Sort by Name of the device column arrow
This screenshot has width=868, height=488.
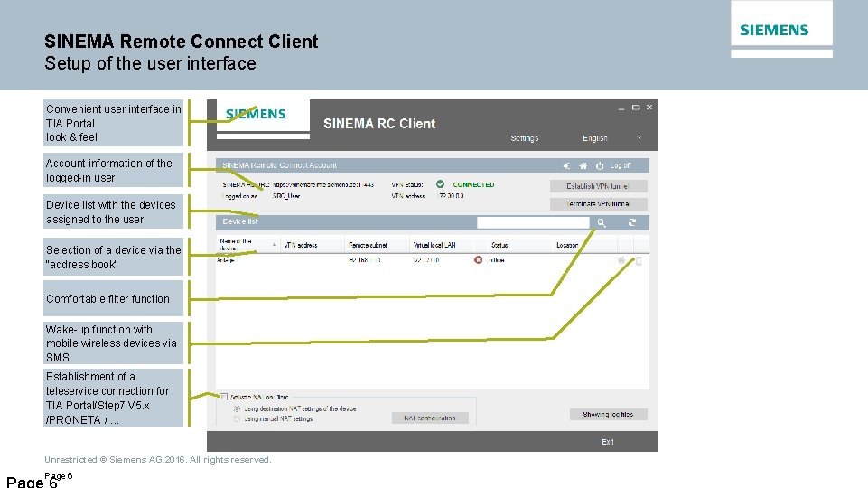click(x=275, y=245)
